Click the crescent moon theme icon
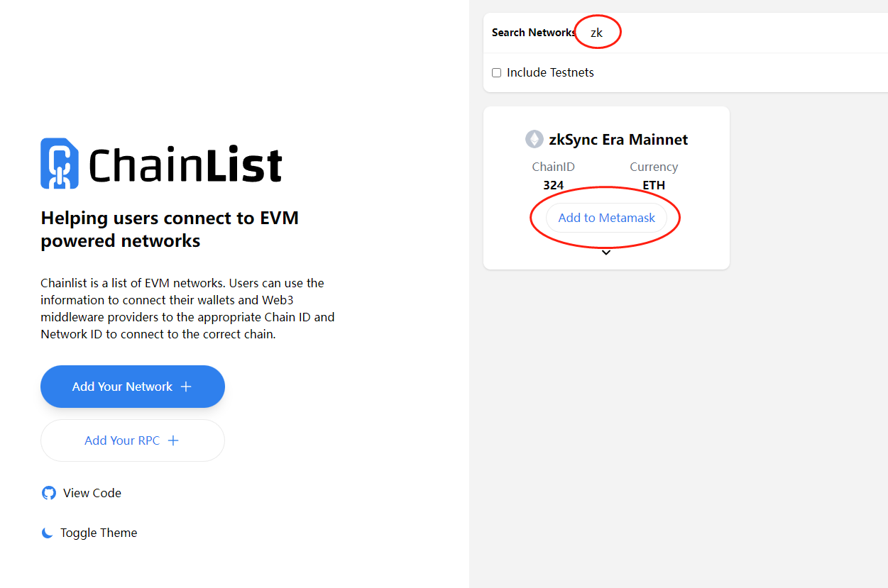This screenshot has width=888, height=588. point(48,533)
